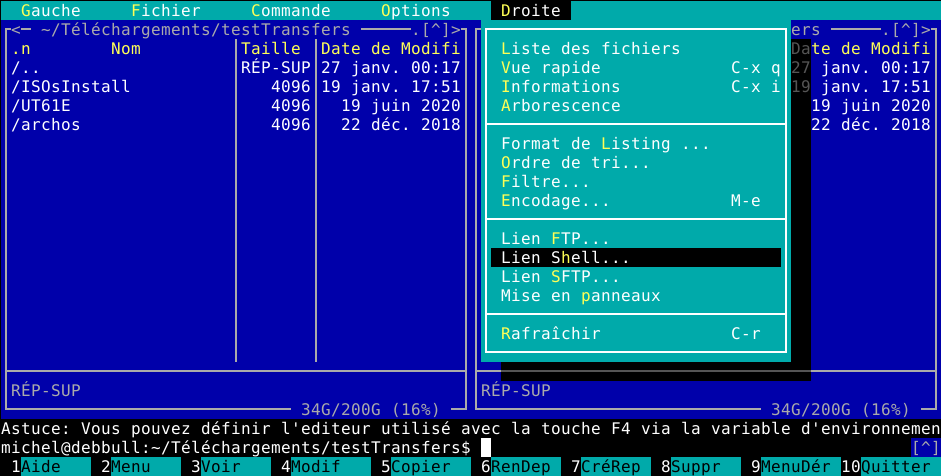
Task: Click RÉP-SUP status in right panel
Action: 516,391
